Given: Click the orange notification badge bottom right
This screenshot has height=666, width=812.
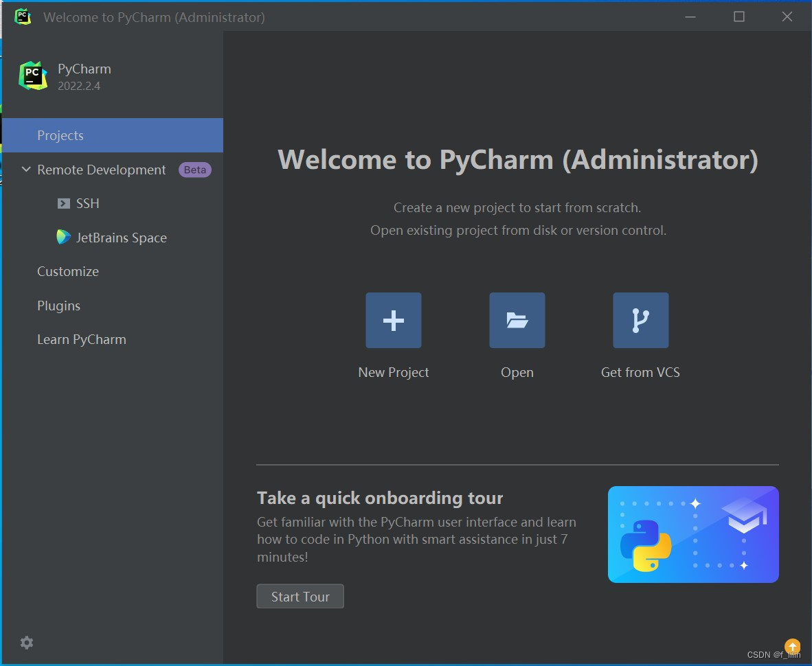Looking at the screenshot, I should pos(792,646).
